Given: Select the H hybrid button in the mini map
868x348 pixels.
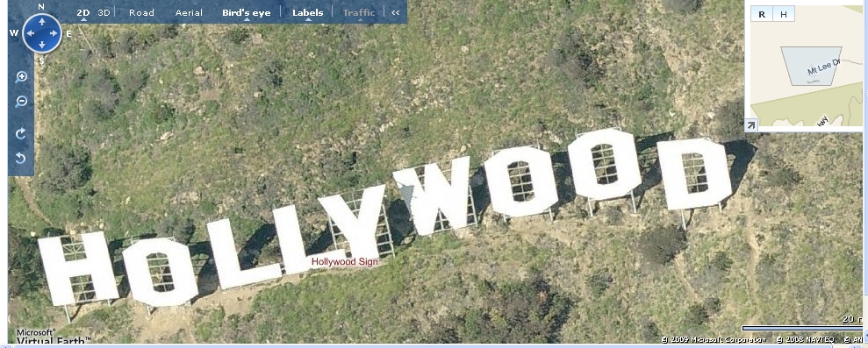Looking at the screenshot, I should (x=783, y=14).
